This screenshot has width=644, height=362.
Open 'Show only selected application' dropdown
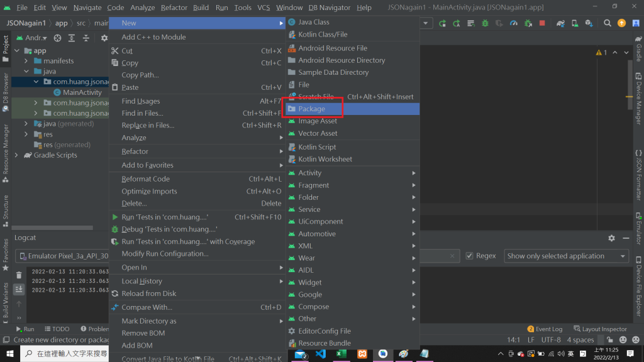click(x=566, y=256)
